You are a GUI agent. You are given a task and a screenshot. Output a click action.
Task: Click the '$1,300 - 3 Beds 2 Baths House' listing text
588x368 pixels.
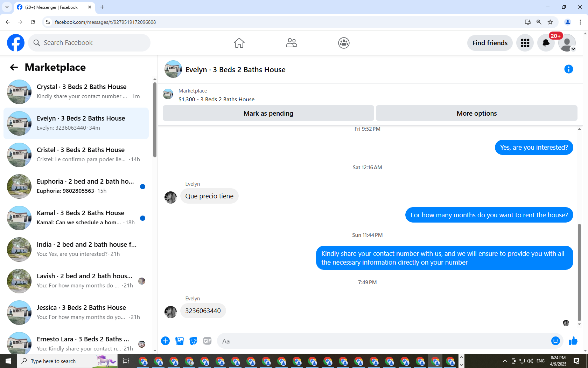pyautogui.click(x=216, y=100)
